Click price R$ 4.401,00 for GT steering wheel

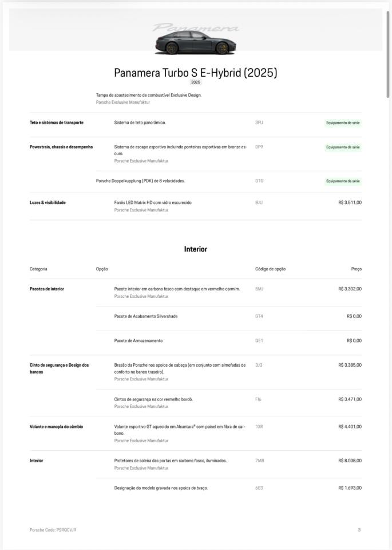[350, 426]
